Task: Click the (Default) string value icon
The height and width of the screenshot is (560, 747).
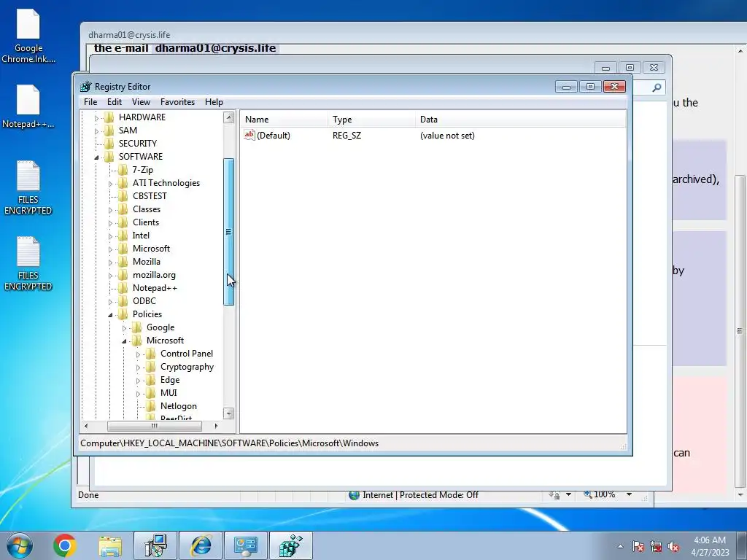Action: [249, 135]
